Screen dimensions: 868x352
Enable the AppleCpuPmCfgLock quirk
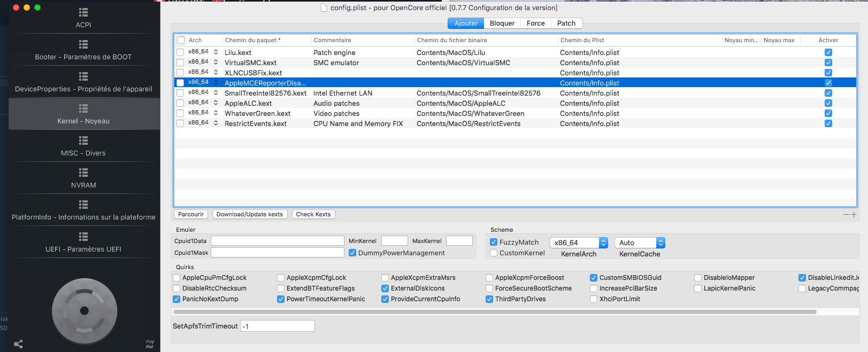click(177, 278)
